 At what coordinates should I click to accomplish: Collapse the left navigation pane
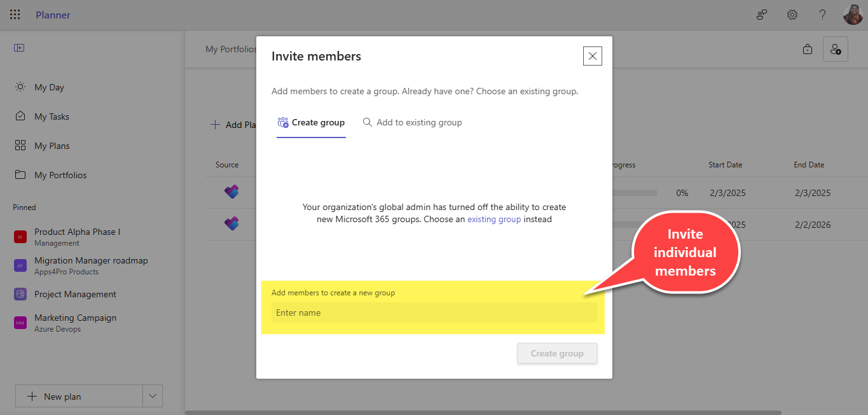19,47
